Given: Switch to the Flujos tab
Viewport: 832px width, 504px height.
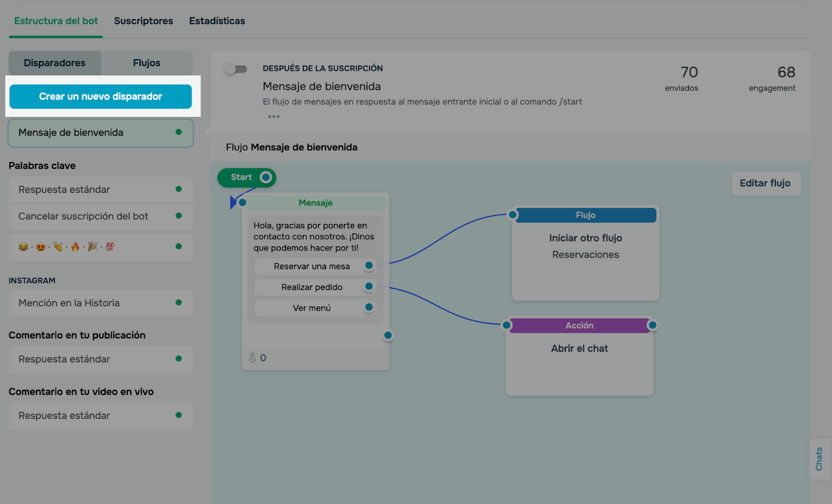Looking at the screenshot, I should [147, 63].
